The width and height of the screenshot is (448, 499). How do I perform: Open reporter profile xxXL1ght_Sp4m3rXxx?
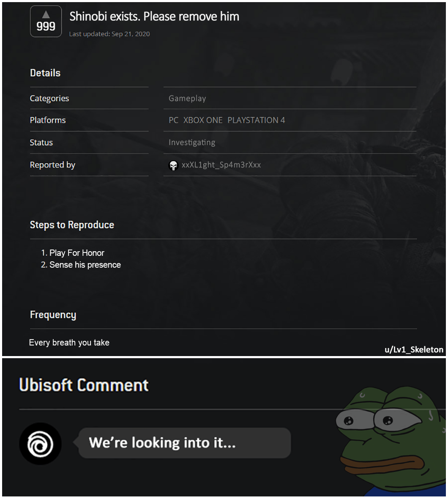pyautogui.click(x=221, y=165)
